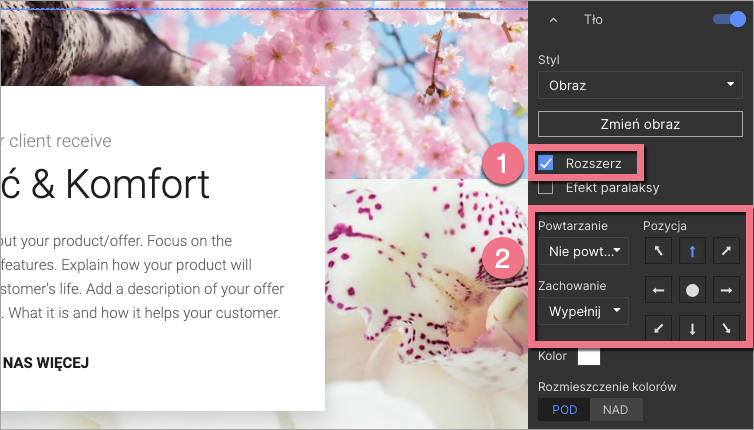Screen dimensions: 754x430
Task: Enable the Efekt paralaksy checkbox
Action: point(547,187)
